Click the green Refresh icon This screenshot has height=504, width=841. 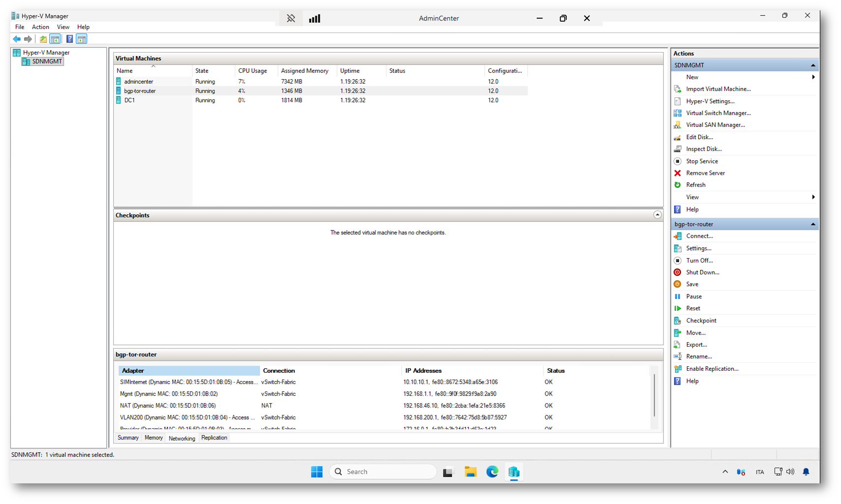click(678, 185)
